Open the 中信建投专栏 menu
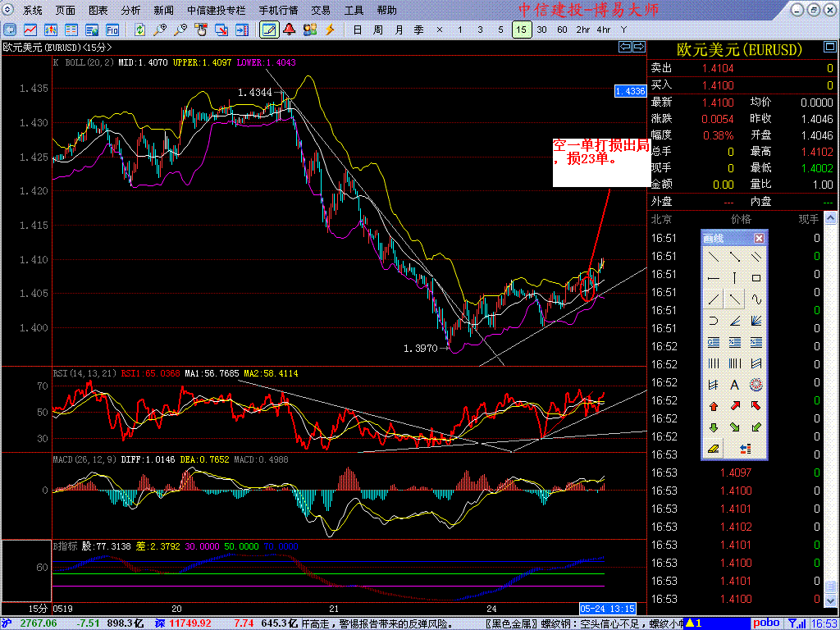This screenshot has height=630, width=840. (x=216, y=10)
